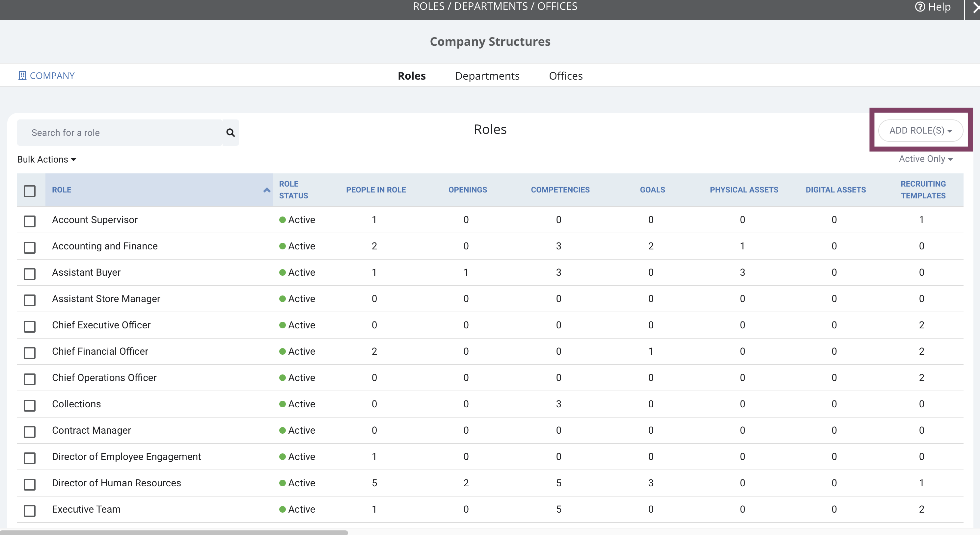Select the Executive Team checkbox

point(30,511)
